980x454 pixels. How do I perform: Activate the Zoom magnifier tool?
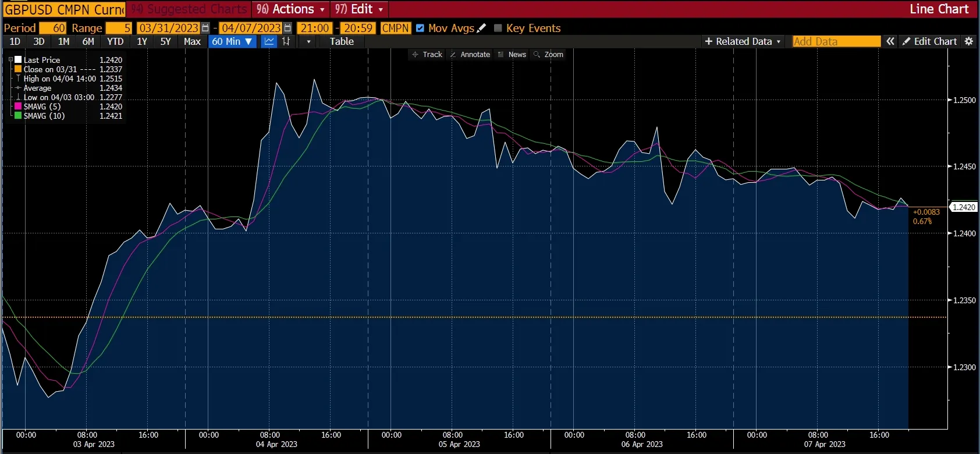click(x=549, y=54)
